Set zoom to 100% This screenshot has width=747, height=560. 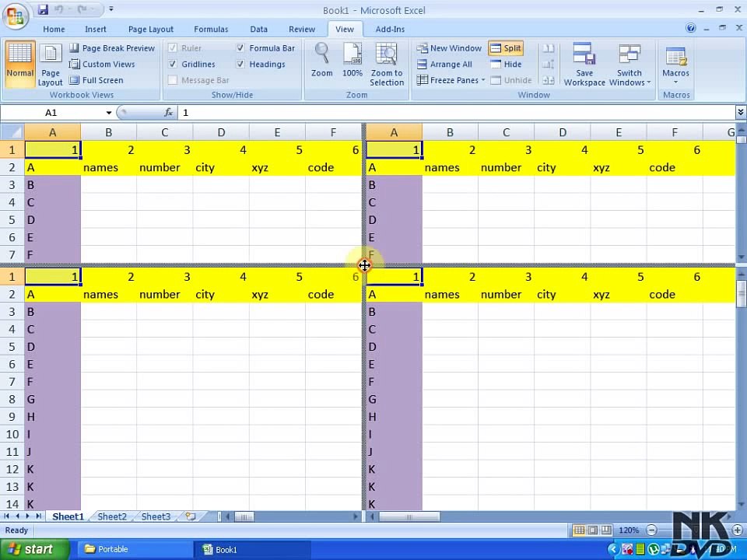[352, 61]
